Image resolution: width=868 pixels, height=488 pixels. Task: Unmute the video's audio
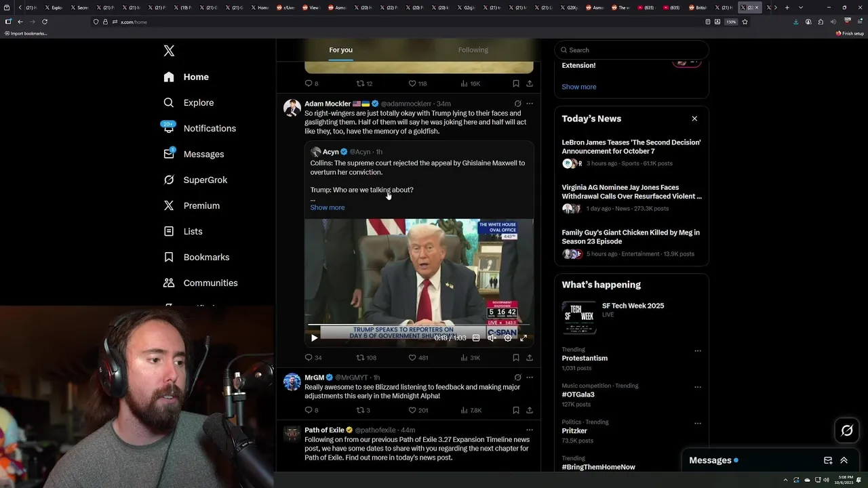tap(492, 338)
